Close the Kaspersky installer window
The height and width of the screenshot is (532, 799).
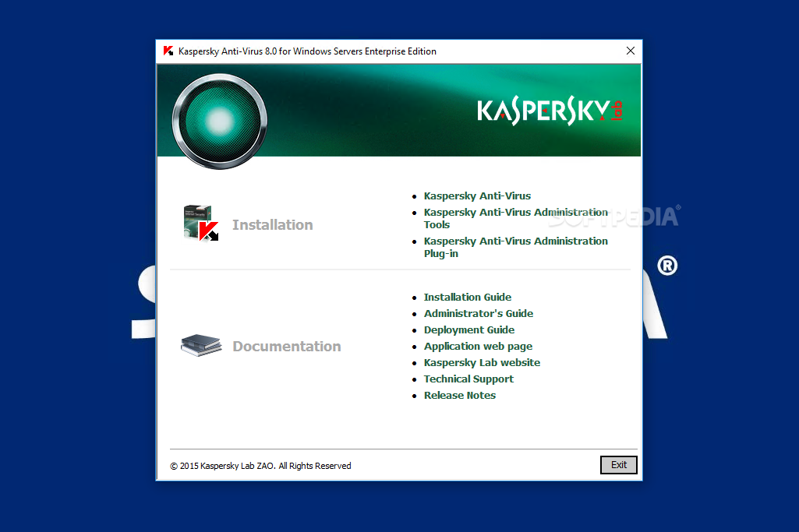[631, 51]
